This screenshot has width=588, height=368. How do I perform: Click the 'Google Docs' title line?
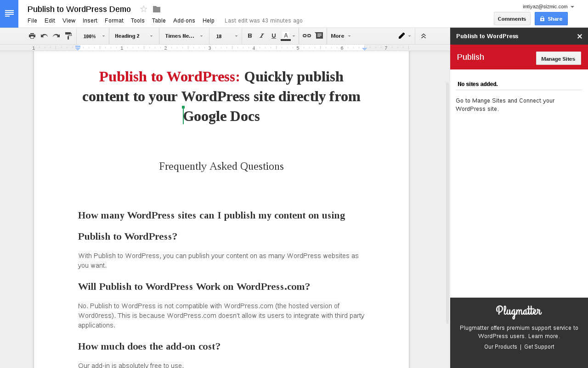click(x=221, y=116)
